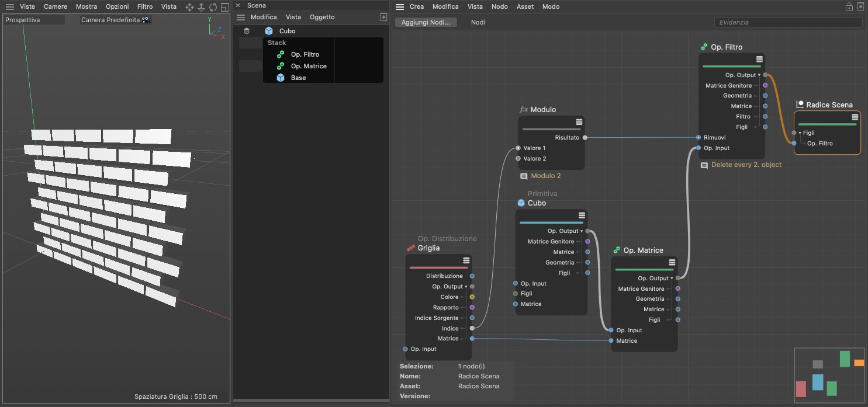Collapse Op. Output arrow on Griglia node

click(x=466, y=287)
